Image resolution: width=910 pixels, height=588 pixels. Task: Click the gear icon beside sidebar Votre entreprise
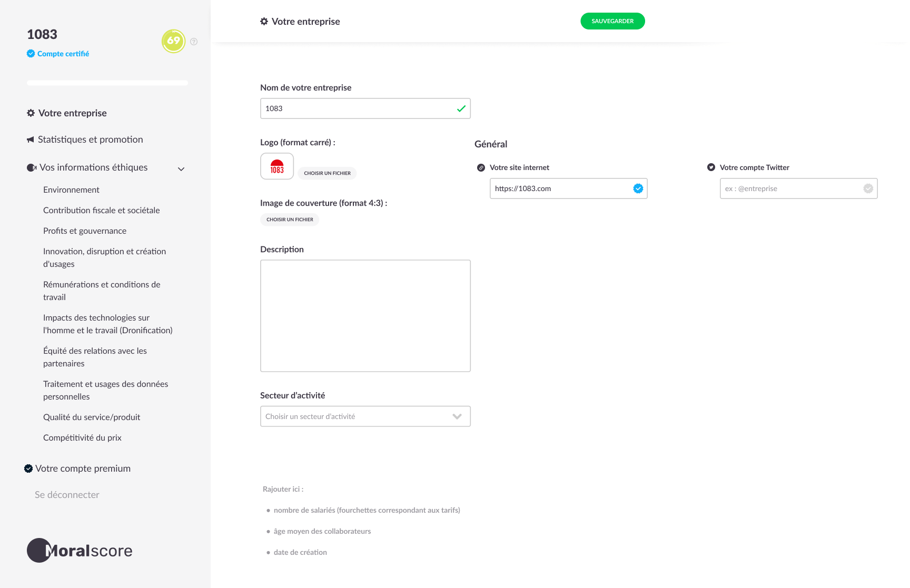pyautogui.click(x=31, y=113)
